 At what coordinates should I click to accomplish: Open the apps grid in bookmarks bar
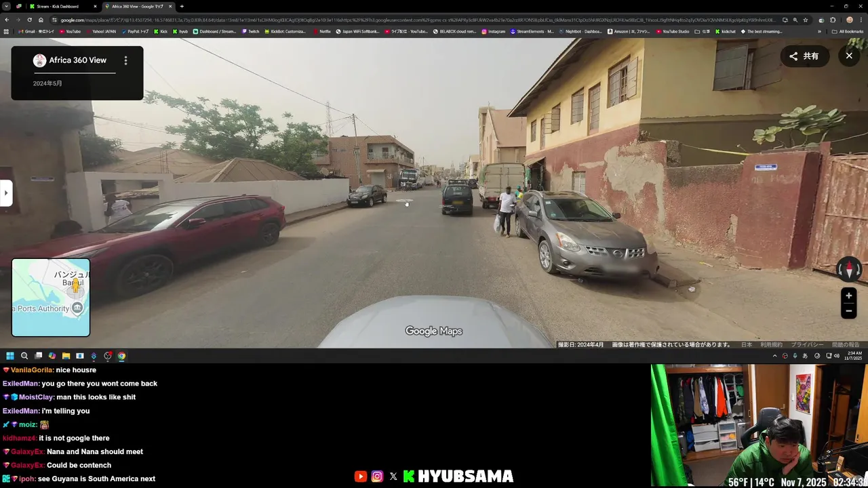[x=6, y=31]
